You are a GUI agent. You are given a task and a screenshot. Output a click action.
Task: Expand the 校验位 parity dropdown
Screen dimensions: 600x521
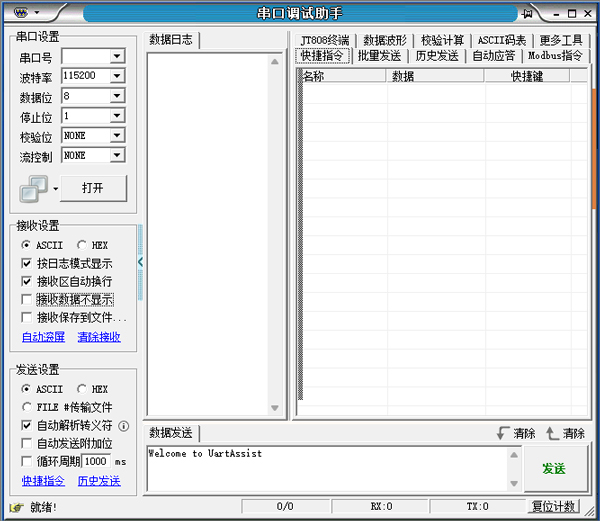click(117, 136)
